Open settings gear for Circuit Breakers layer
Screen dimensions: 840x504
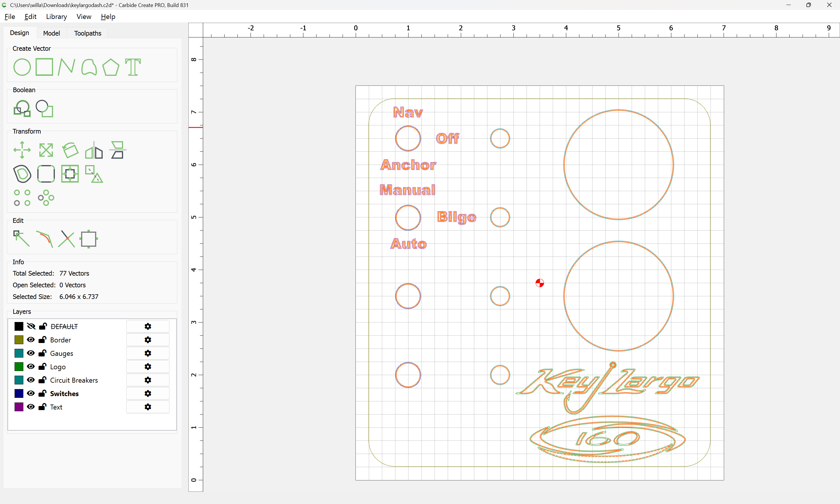click(148, 380)
